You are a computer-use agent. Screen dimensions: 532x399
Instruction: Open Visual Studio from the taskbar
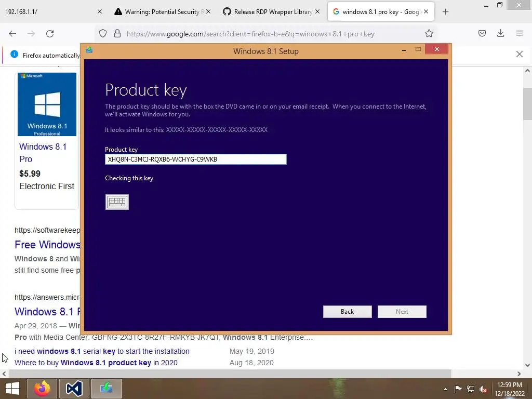(74, 389)
